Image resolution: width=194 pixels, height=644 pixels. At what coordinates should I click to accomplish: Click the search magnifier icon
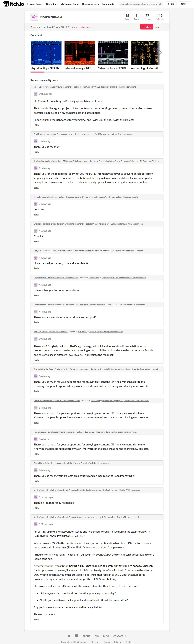[x=160, y=4]
